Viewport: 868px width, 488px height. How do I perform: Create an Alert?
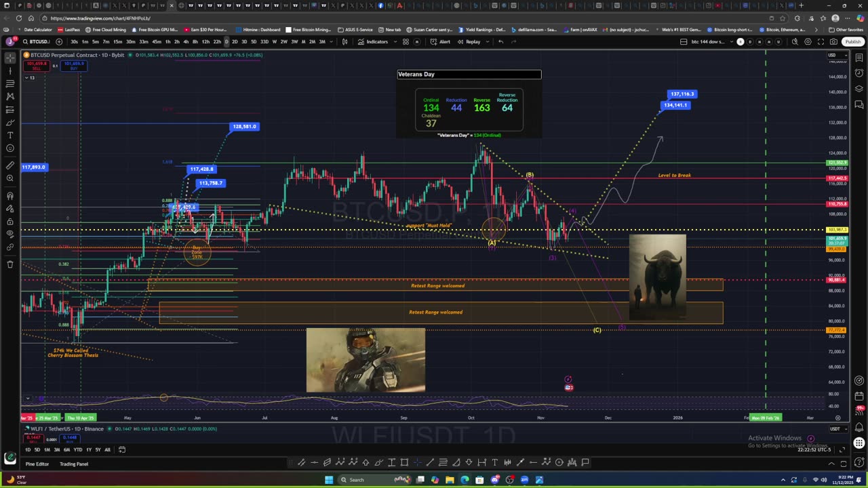(440, 41)
